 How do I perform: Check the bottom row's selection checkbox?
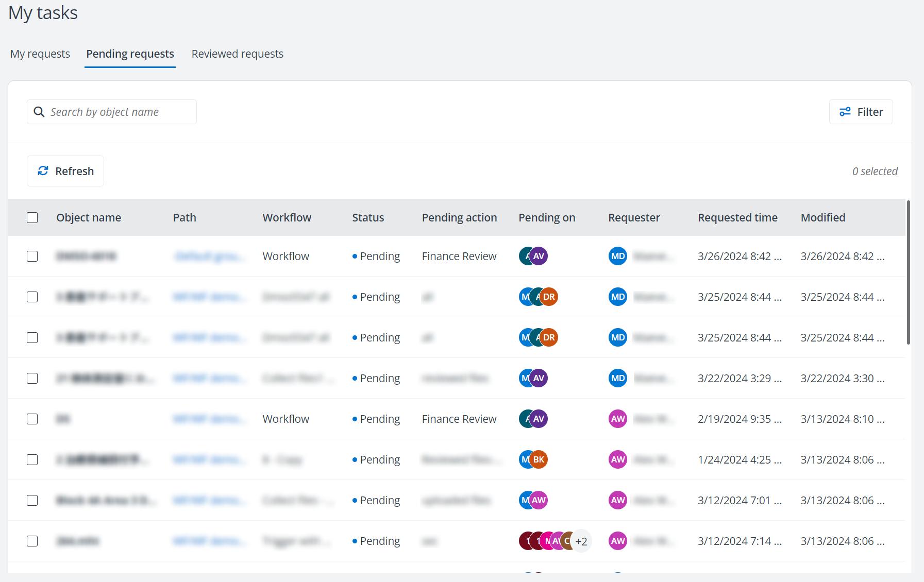tap(32, 541)
